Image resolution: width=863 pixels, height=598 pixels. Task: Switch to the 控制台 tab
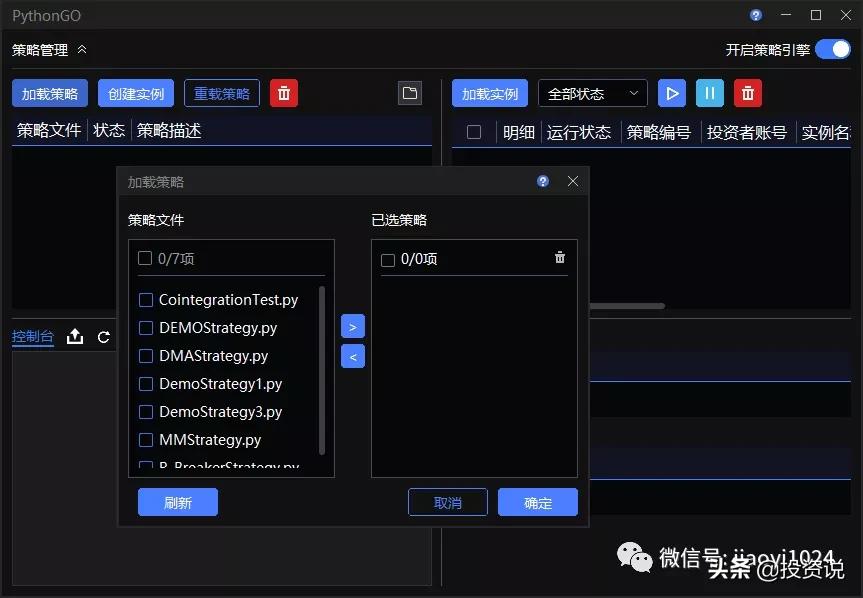click(x=33, y=337)
